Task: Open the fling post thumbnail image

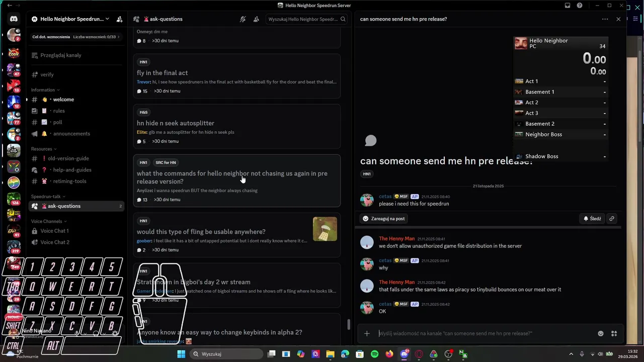Action: coord(325,229)
